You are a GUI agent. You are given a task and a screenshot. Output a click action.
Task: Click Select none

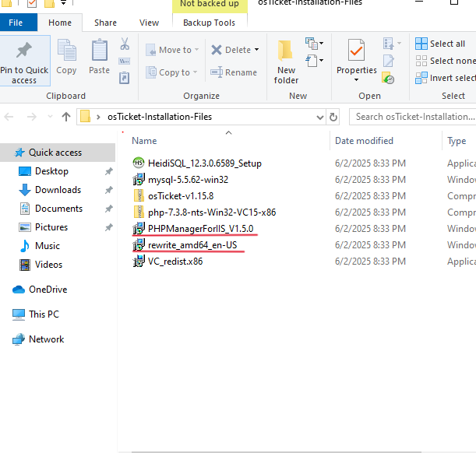tap(446, 61)
